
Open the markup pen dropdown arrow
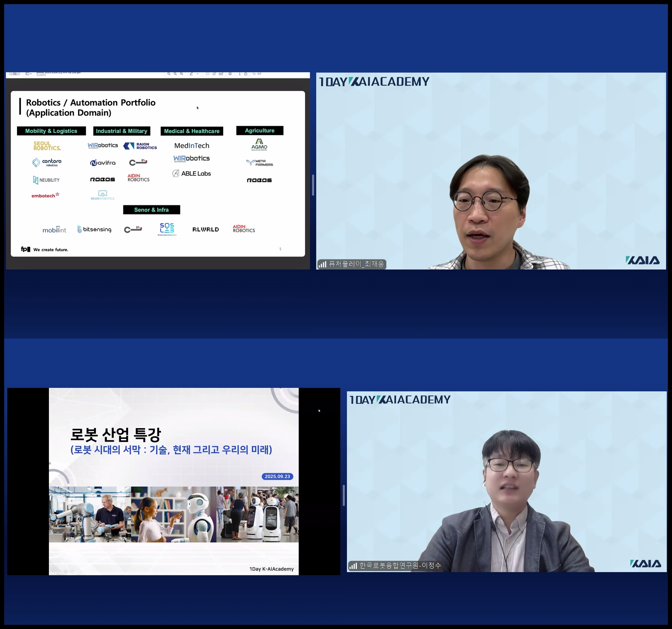197,74
